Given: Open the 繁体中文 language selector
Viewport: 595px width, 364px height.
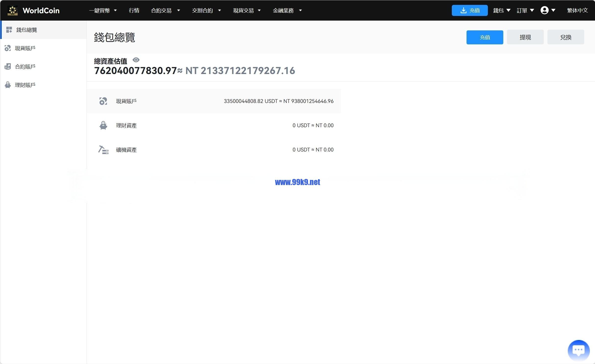Looking at the screenshot, I should coord(577,10).
